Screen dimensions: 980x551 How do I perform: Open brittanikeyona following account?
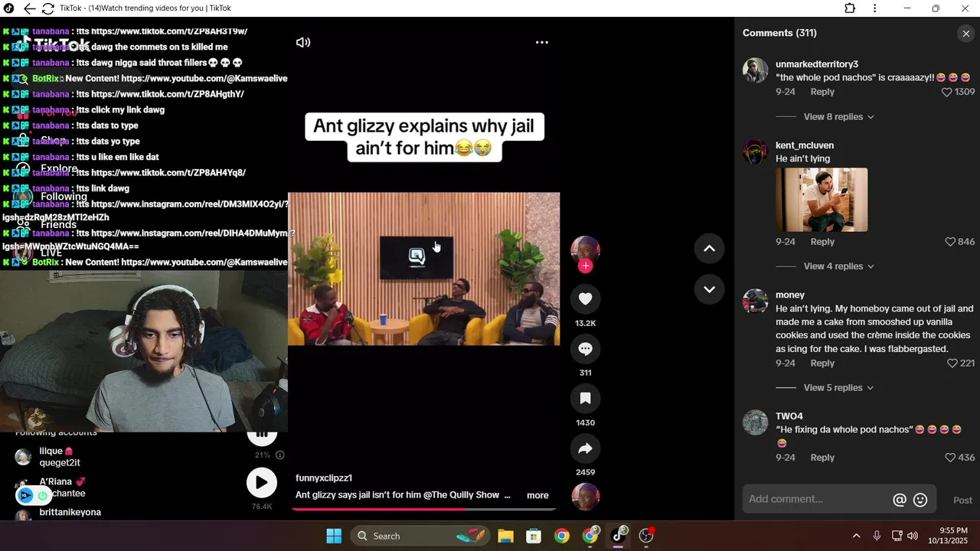70,513
